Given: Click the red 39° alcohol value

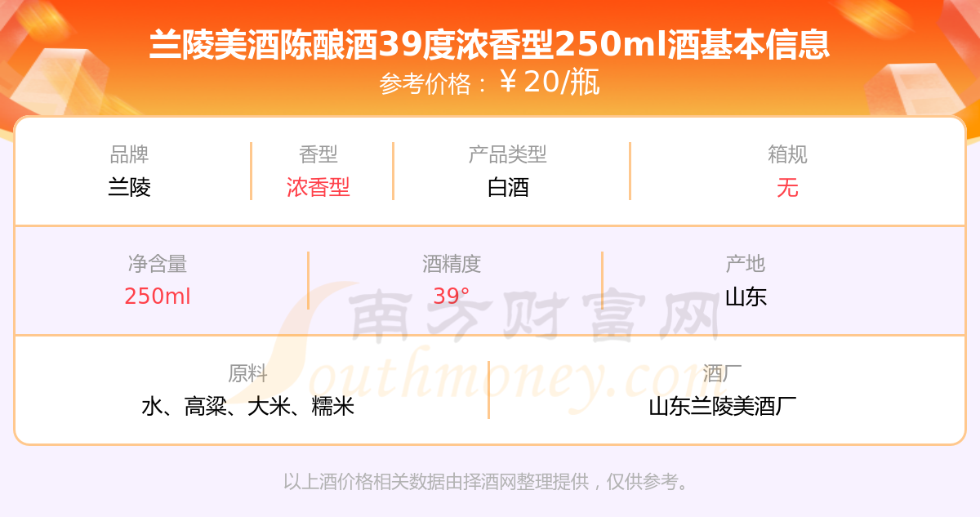Looking at the screenshot, I should [x=452, y=296].
